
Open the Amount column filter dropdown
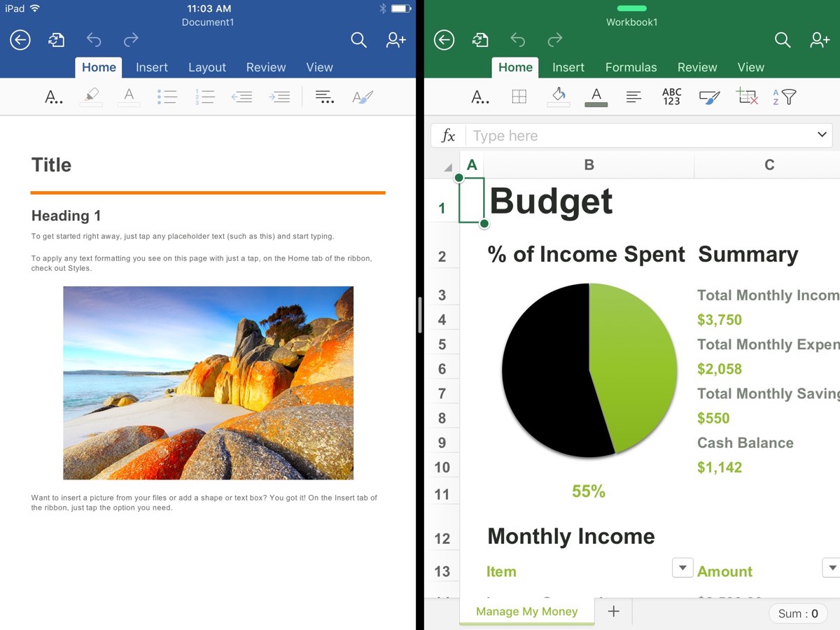click(x=832, y=568)
